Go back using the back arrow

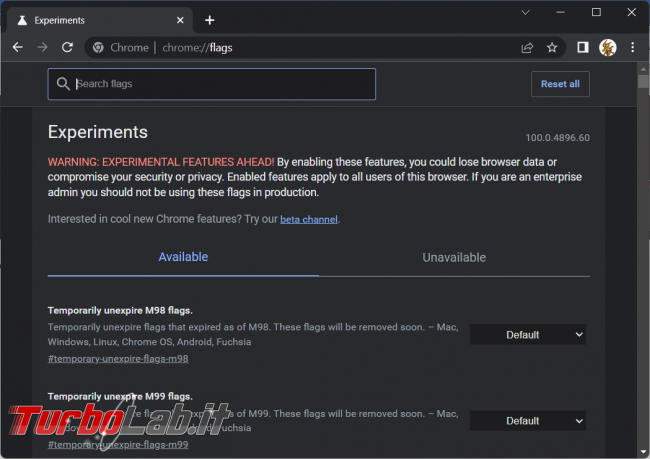click(17, 47)
